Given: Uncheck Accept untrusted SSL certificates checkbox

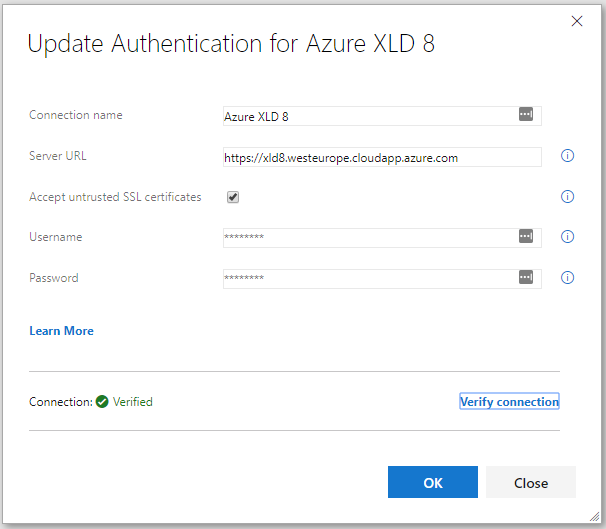Looking at the screenshot, I should pos(233,197).
